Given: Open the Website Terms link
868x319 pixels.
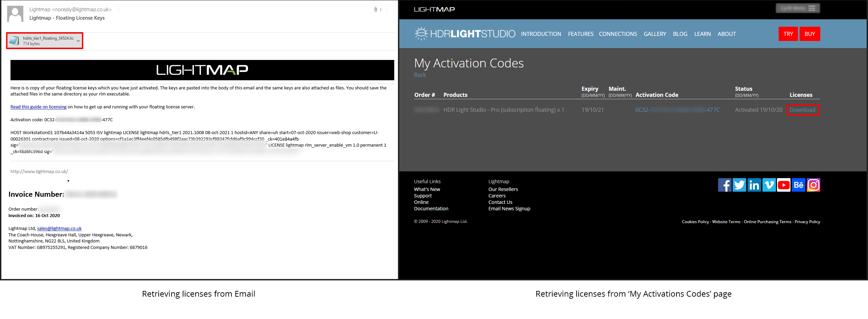Looking at the screenshot, I should (726, 222).
